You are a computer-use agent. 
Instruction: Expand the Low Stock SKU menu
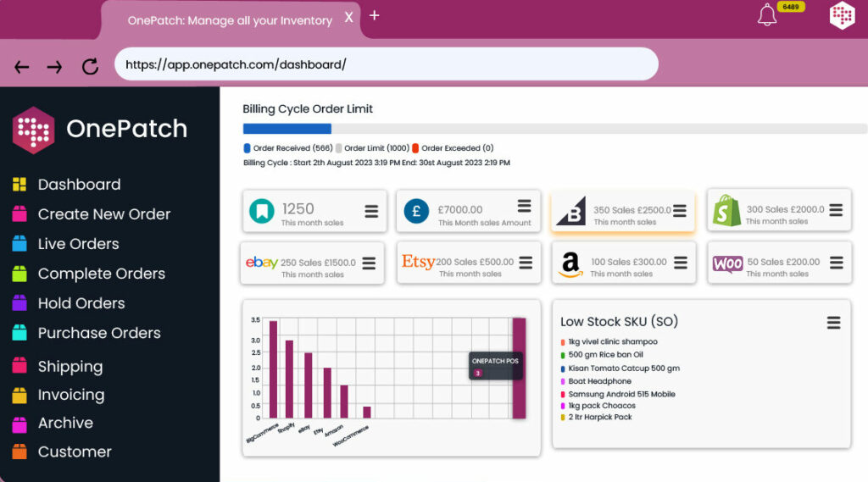point(833,323)
